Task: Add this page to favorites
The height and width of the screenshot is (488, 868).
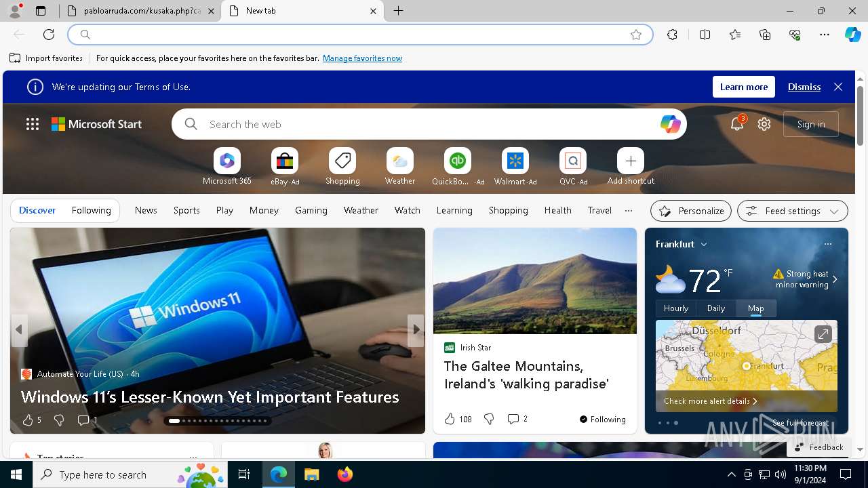Action: [636, 35]
